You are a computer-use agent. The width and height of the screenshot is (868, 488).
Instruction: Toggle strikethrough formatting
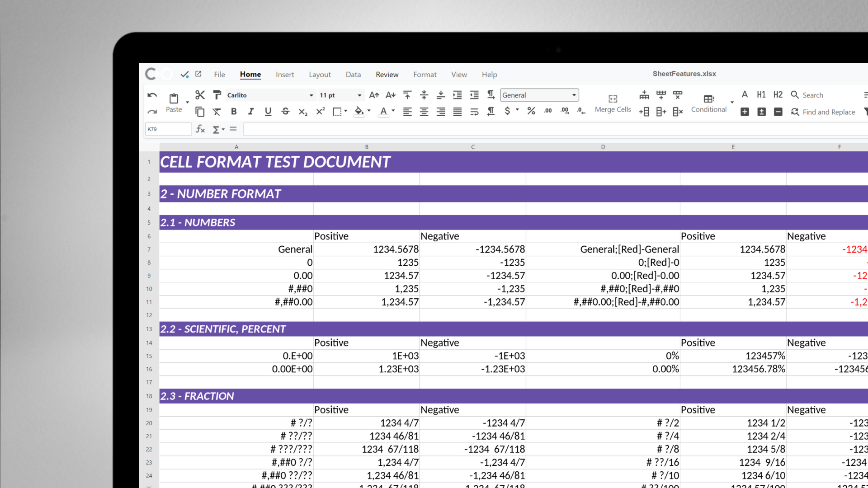285,112
